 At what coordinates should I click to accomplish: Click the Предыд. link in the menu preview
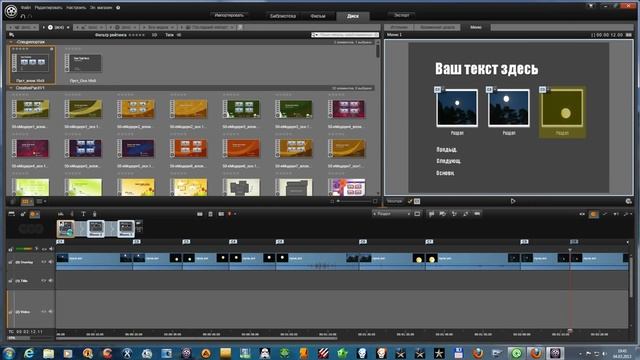[447, 150]
